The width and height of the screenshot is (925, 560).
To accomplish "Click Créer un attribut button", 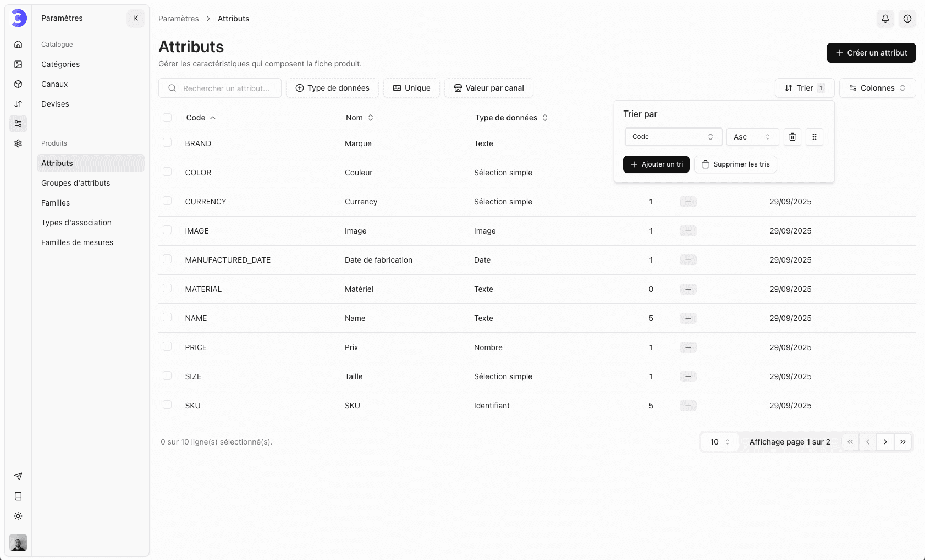I will pyautogui.click(x=871, y=53).
